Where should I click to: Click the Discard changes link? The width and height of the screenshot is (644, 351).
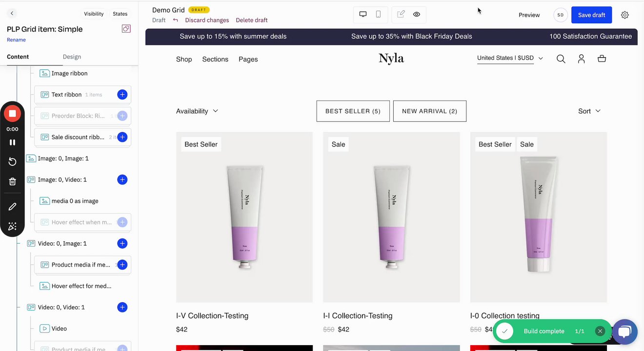pos(207,20)
